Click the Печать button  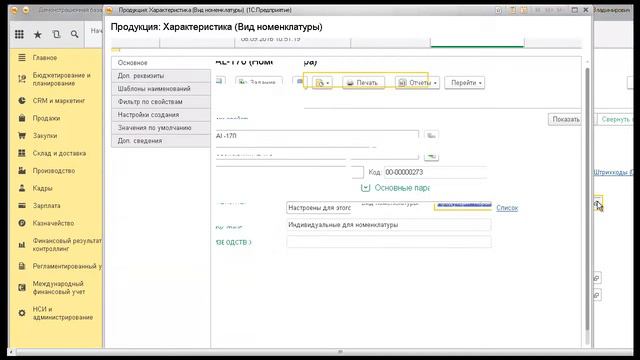point(363,83)
